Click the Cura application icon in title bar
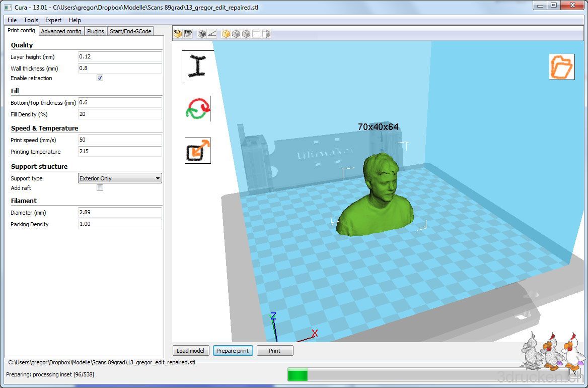This screenshot has height=388, width=588. (x=8, y=7)
